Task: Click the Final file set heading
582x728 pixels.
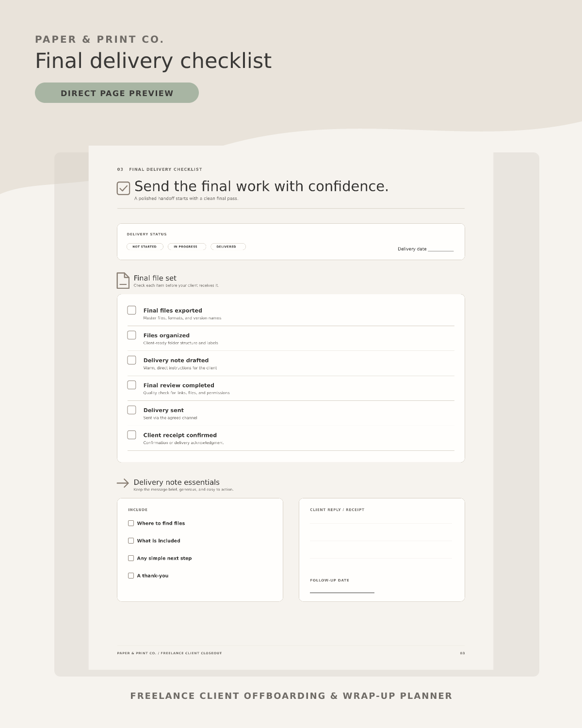Action: click(x=155, y=278)
